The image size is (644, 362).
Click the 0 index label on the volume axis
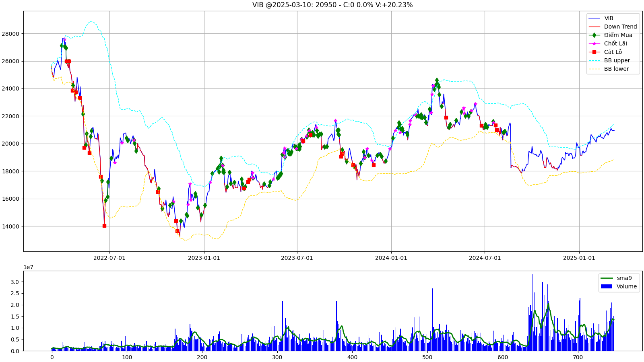(52, 357)
